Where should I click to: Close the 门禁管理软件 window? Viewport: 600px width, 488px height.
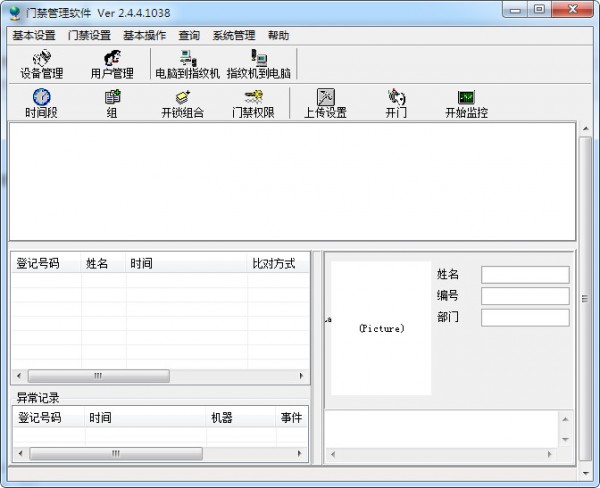coord(572,10)
